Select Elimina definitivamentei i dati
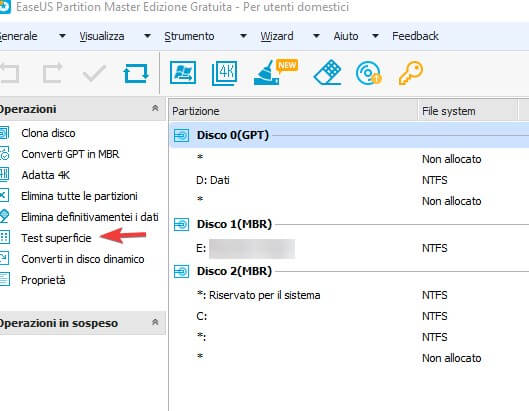This screenshot has width=529, height=411. (x=90, y=217)
